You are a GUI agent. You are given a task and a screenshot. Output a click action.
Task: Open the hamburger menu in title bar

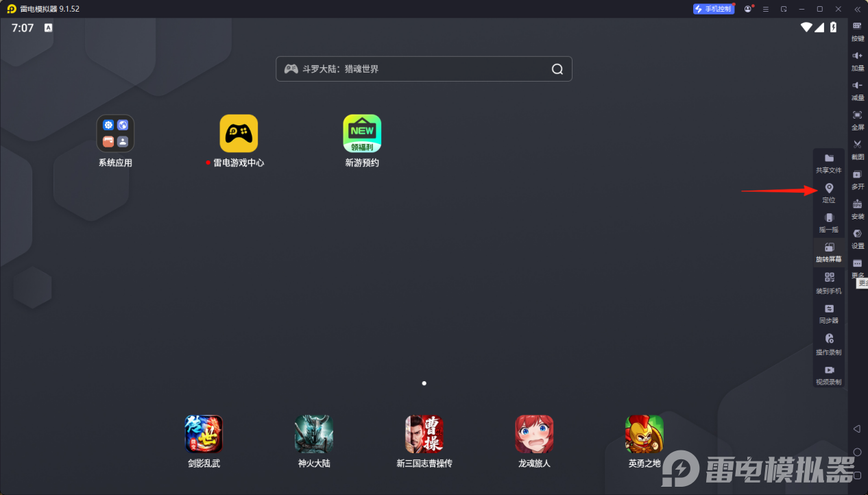(764, 9)
